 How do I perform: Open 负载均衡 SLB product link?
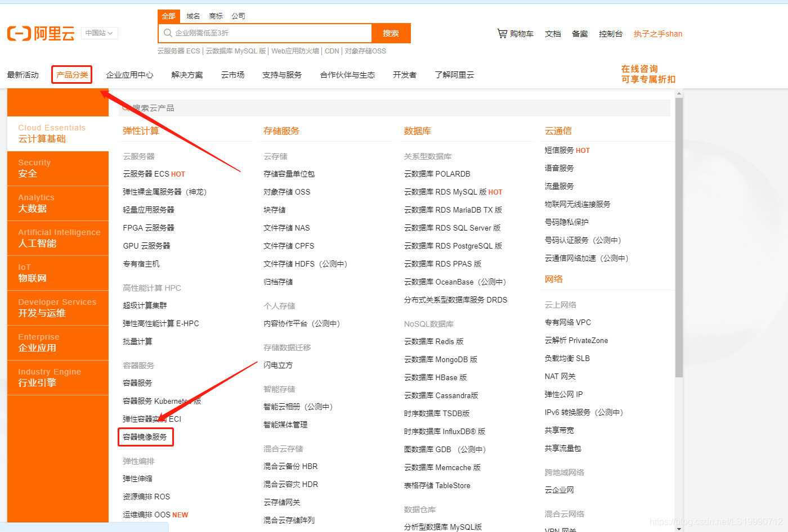click(567, 358)
